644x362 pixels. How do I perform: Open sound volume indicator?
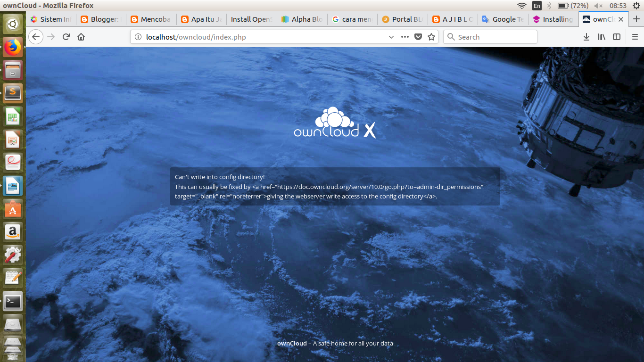[599, 6]
